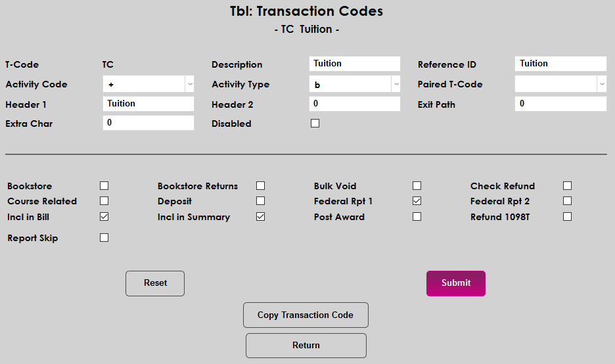Toggle the Disabled checkbox
The image size is (615, 364).
(x=315, y=124)
